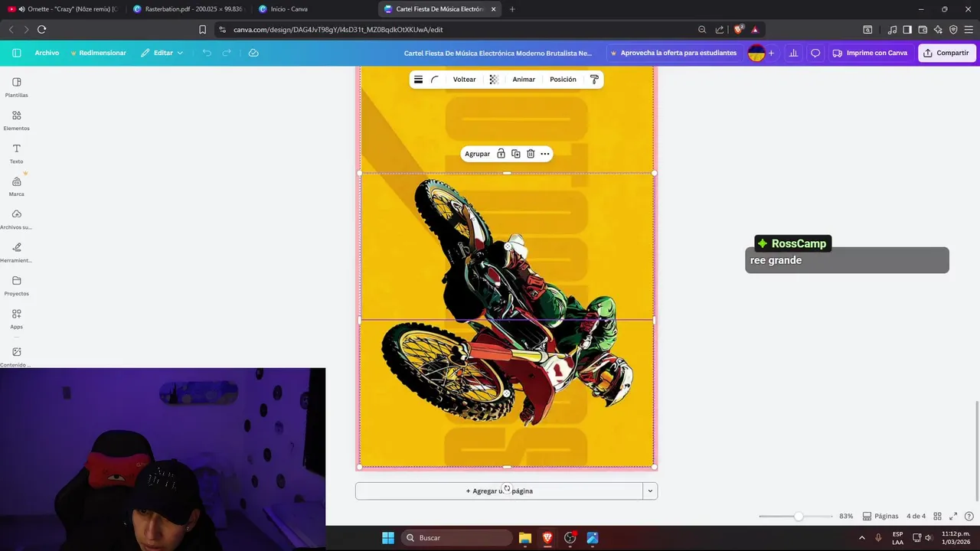Expand the add-page options chevron
This screenshot has height=551, width=980.
click(x=650, y=491)
